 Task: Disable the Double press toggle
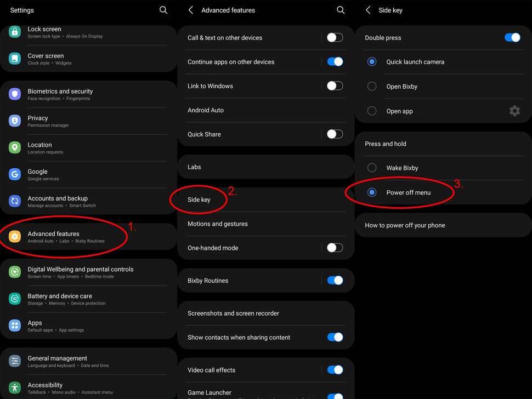point(512,38)
